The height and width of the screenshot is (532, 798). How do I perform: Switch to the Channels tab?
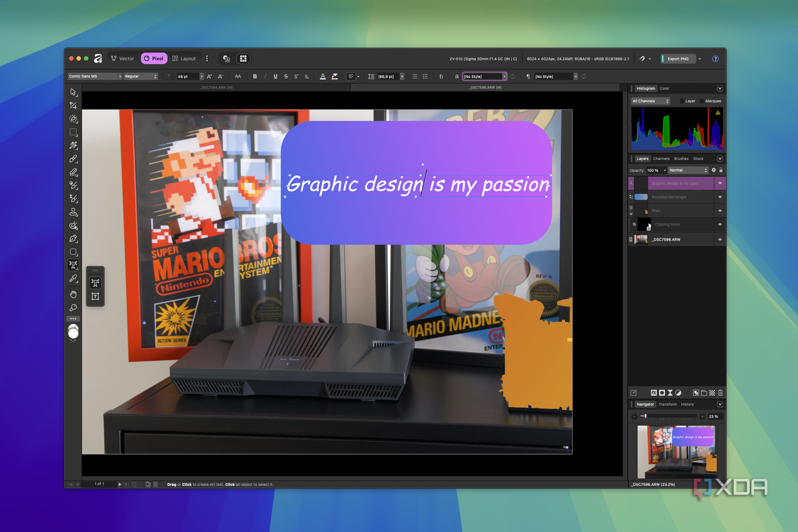661,158
